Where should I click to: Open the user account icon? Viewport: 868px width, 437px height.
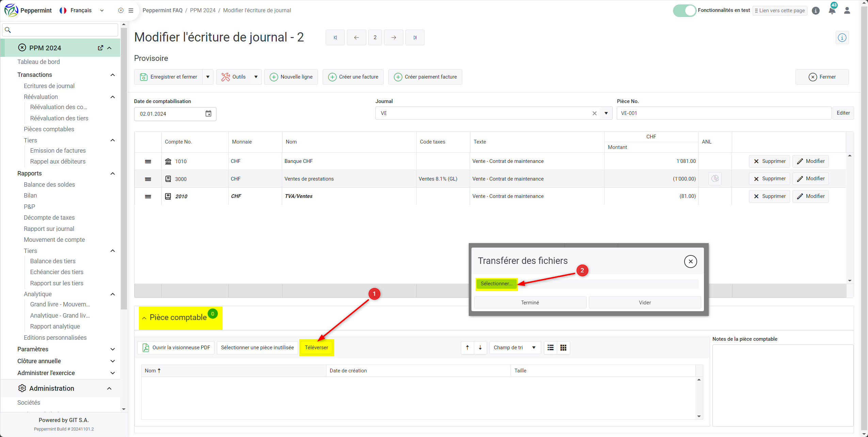click(x=847, y=11)
